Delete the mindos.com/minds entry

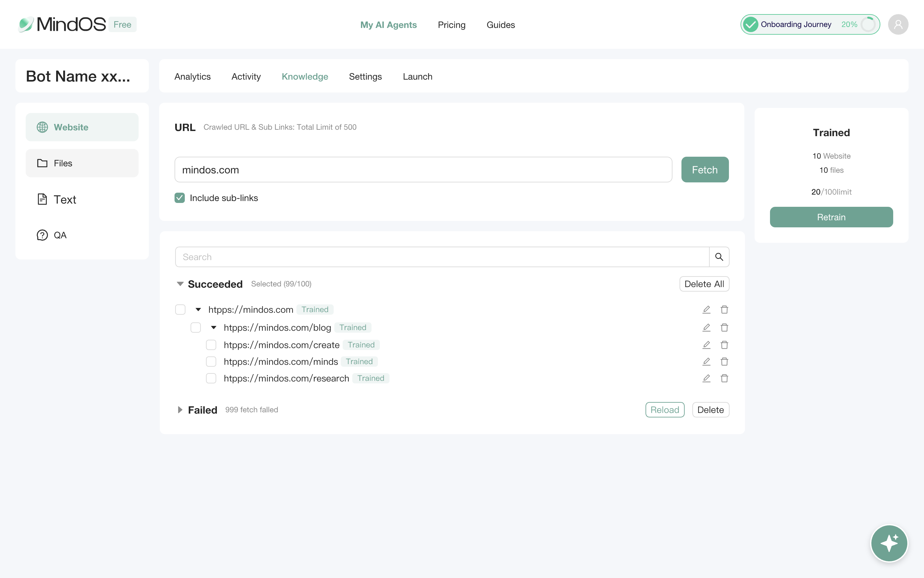724,362
